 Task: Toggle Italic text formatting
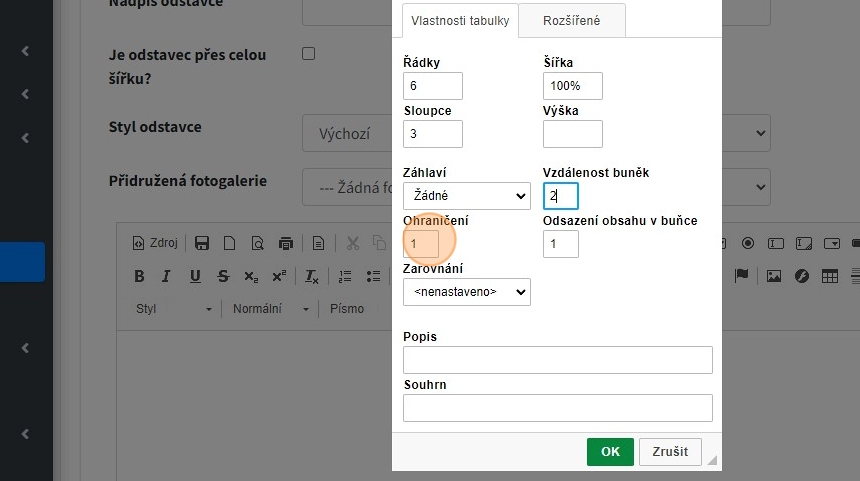click(167, 276)
